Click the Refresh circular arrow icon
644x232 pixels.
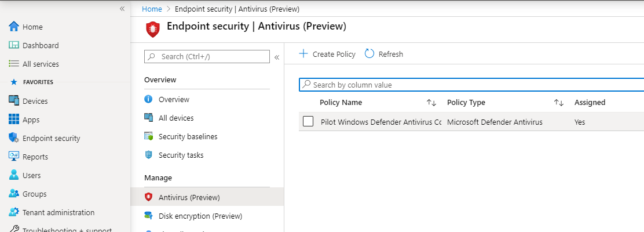point(369,54)
